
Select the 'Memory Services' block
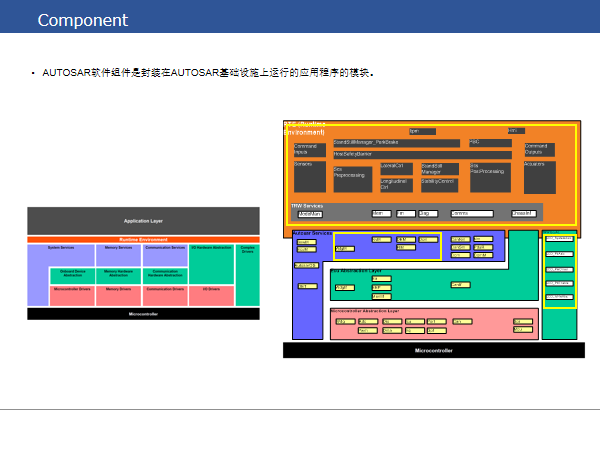coord(118,255)
